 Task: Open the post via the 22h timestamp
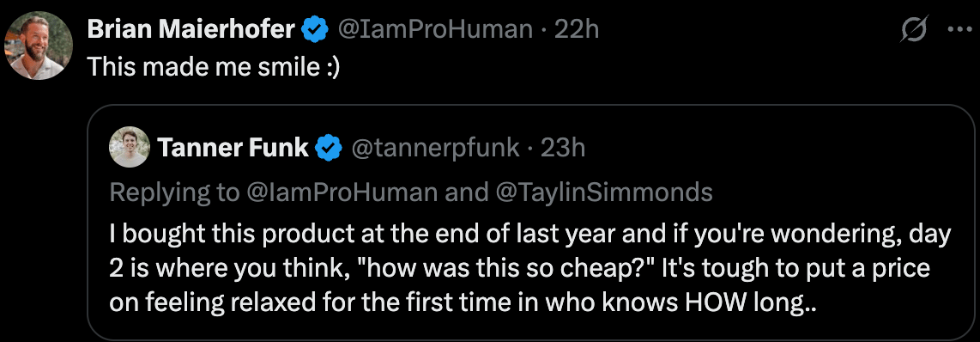[x=577, y=29]
